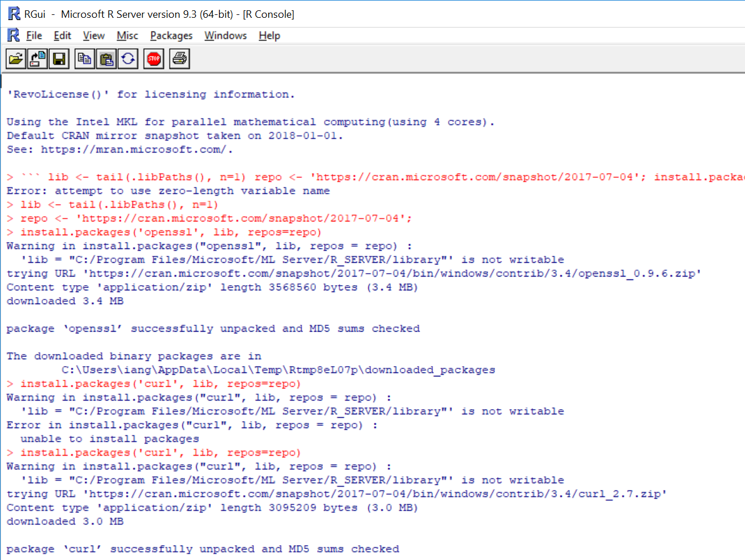Open the Packages menu

click(x=171, y=36)
